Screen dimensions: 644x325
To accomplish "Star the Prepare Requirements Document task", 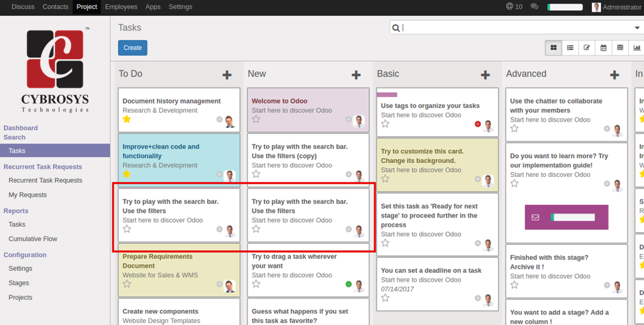I will point(127,284).
